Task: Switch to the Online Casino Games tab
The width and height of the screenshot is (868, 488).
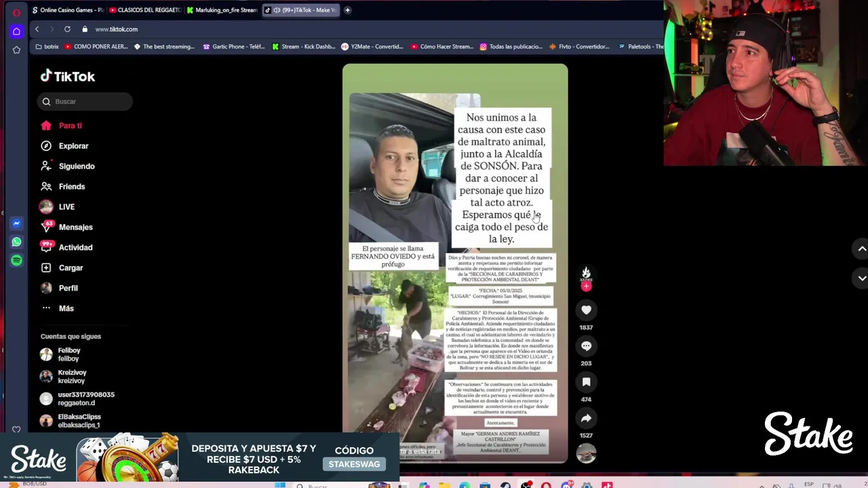Action: 67,10
